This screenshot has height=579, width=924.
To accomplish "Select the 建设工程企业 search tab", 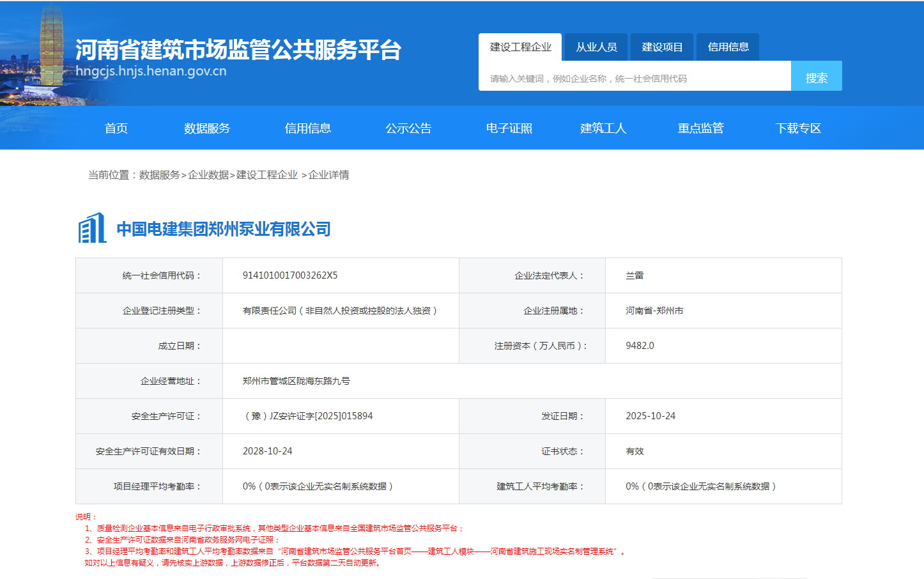I will 520,47.
